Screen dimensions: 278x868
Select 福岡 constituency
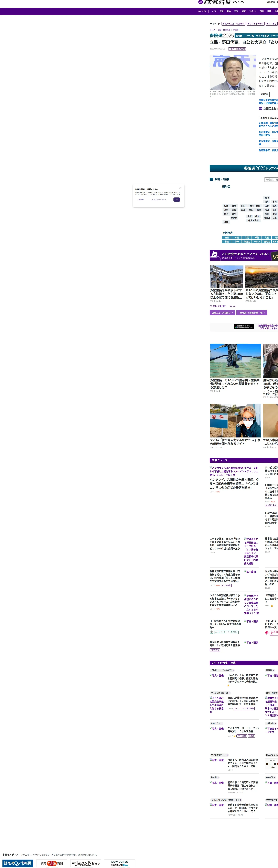(234, 206)
